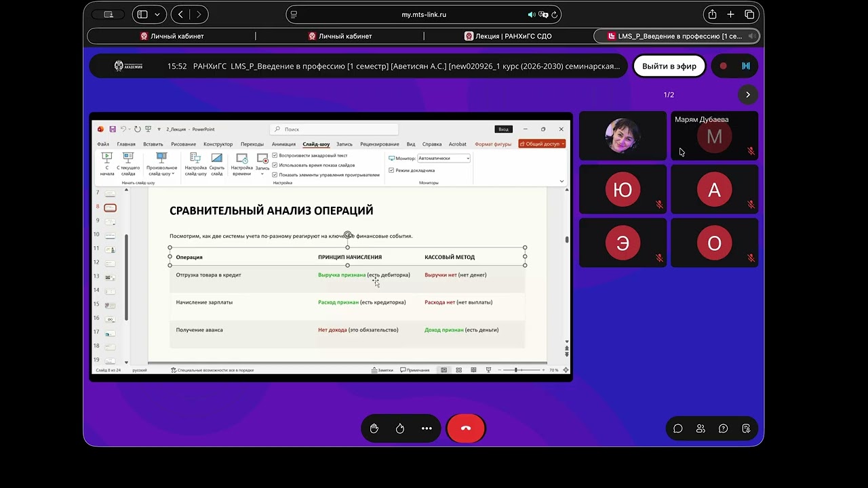Switch to the 'Переходы' ribbon tab
868x488 pixels.
coord(252,144)
